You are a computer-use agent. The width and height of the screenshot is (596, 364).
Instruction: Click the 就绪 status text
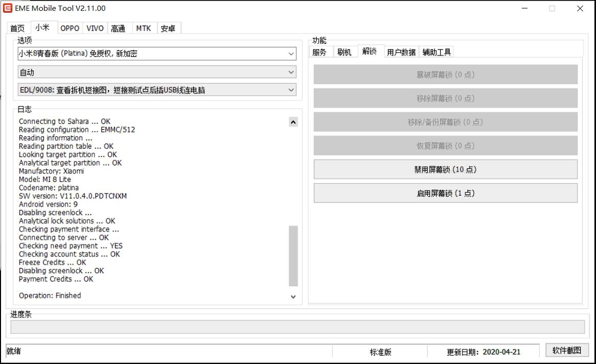tap(14, 351)
